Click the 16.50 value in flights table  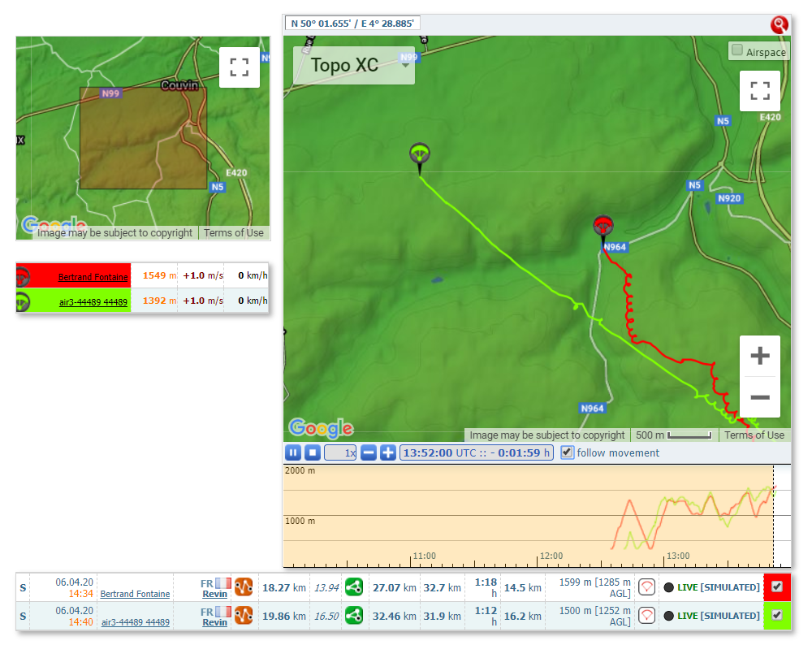pyautogui.click(x=326, y=617)
